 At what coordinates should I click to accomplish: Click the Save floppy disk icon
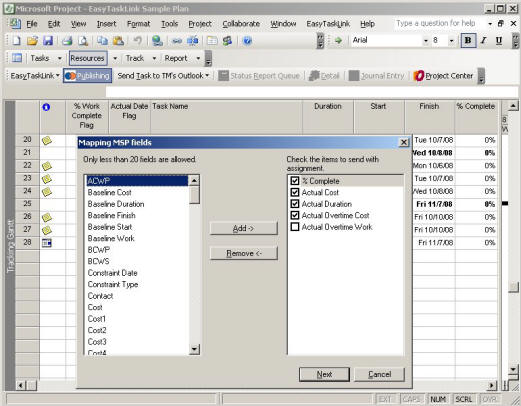click(x=48, y=41)
